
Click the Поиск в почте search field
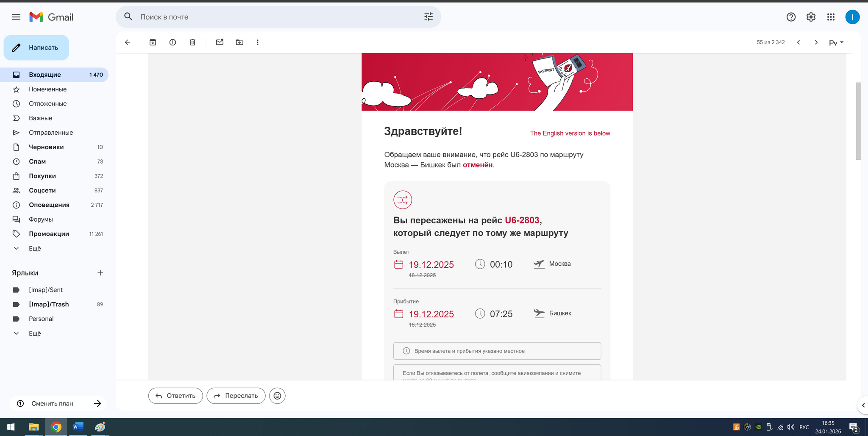(x=254, y=17)
